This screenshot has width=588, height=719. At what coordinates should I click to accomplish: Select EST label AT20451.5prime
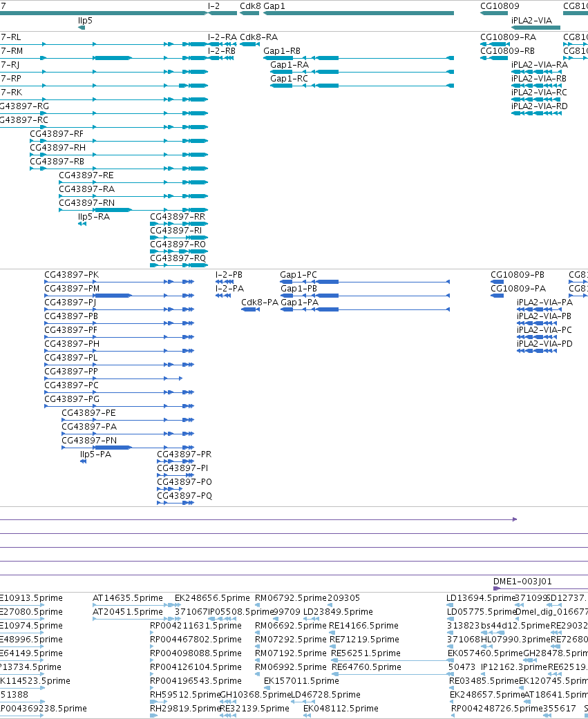coord(128,612)
